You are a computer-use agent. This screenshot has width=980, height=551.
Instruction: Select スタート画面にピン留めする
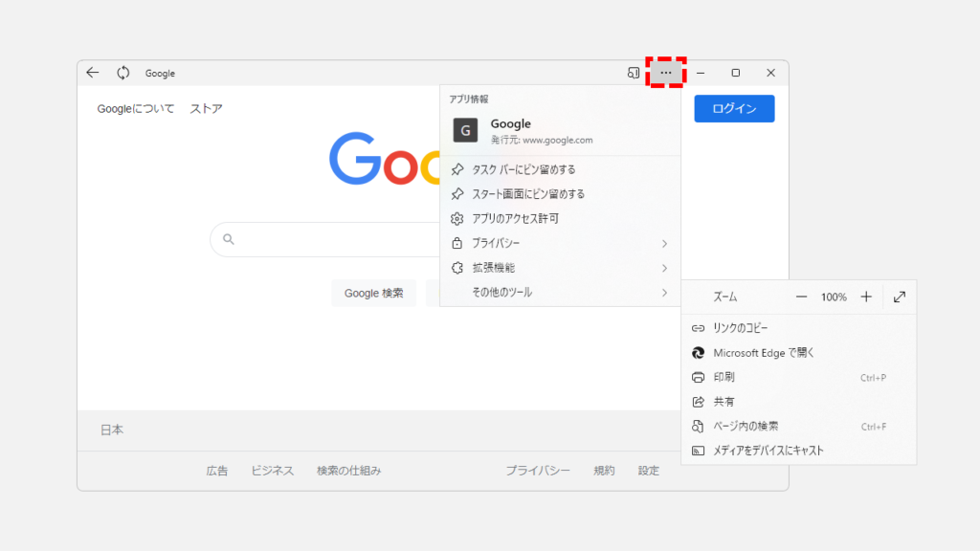click(x=560, y=193)
